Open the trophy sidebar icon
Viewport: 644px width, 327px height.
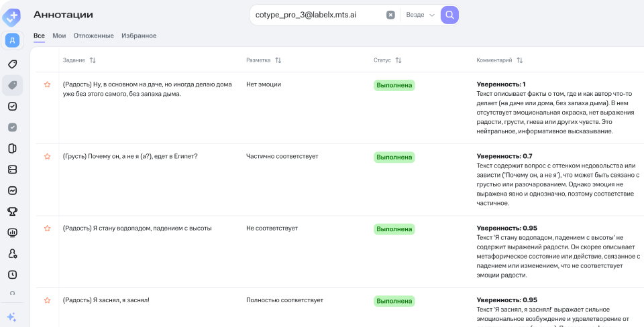click(x=12, y=212)
